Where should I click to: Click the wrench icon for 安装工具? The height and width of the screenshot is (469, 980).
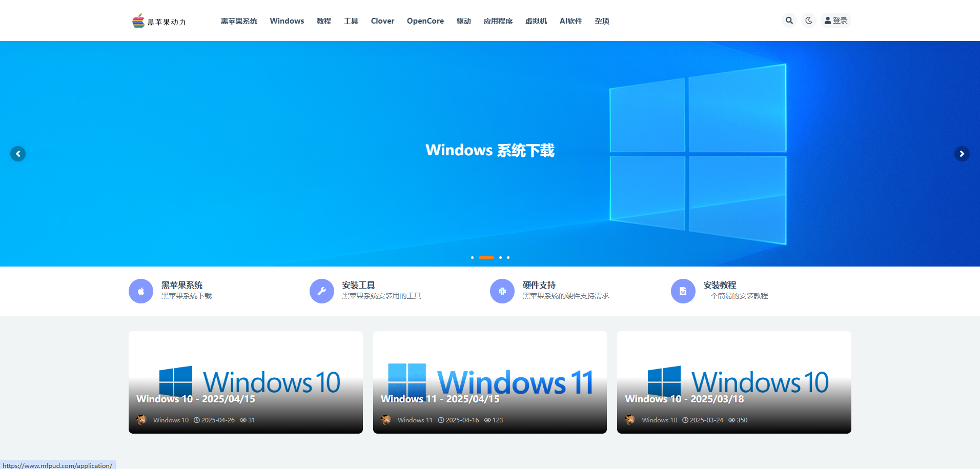click(322, 291)
